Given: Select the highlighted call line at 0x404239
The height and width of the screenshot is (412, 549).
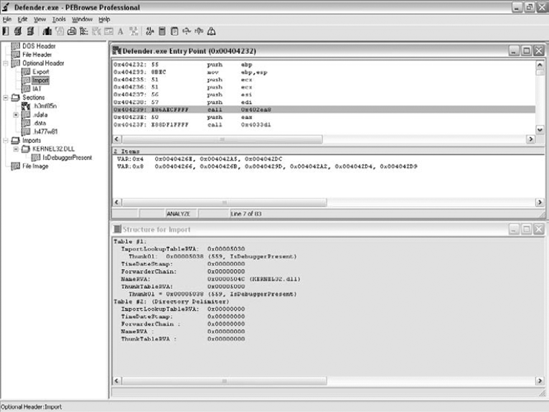Looking at the screenshot, I should coord(324,110).
